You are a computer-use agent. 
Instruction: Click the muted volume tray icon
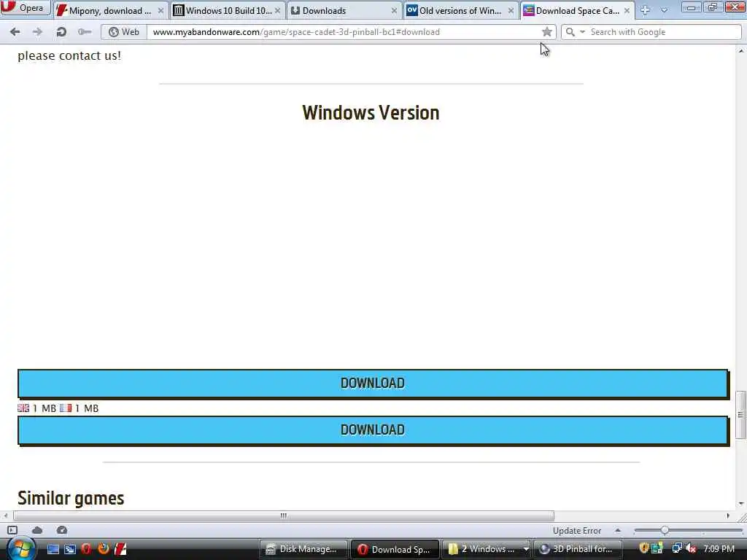[692, 548]
